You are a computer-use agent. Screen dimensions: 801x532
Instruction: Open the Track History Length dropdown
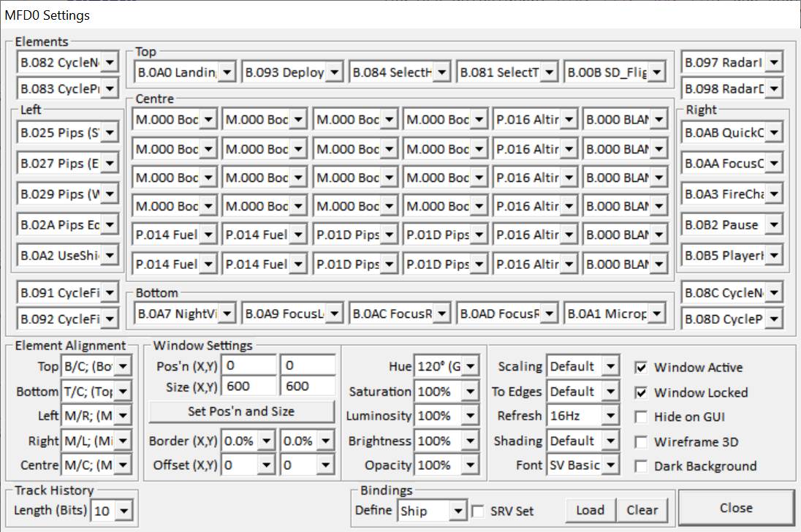point(111,511)
